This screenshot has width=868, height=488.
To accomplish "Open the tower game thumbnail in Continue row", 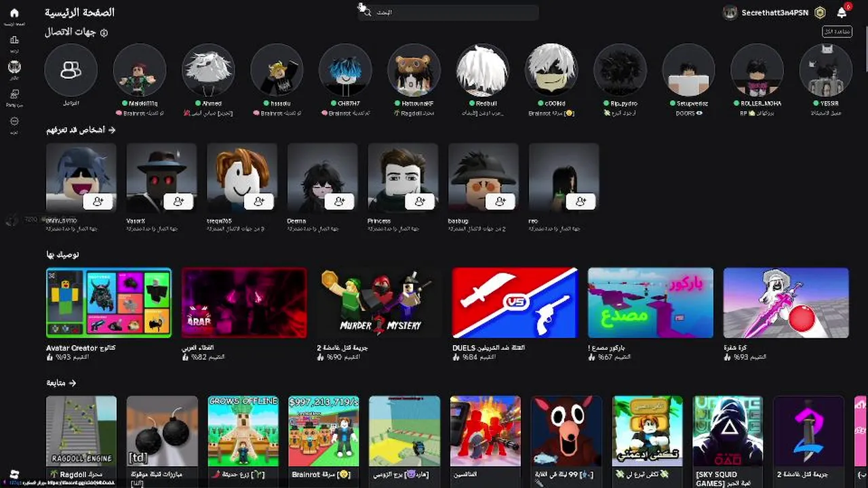I will pyautogui.click(x=404, y=432).
